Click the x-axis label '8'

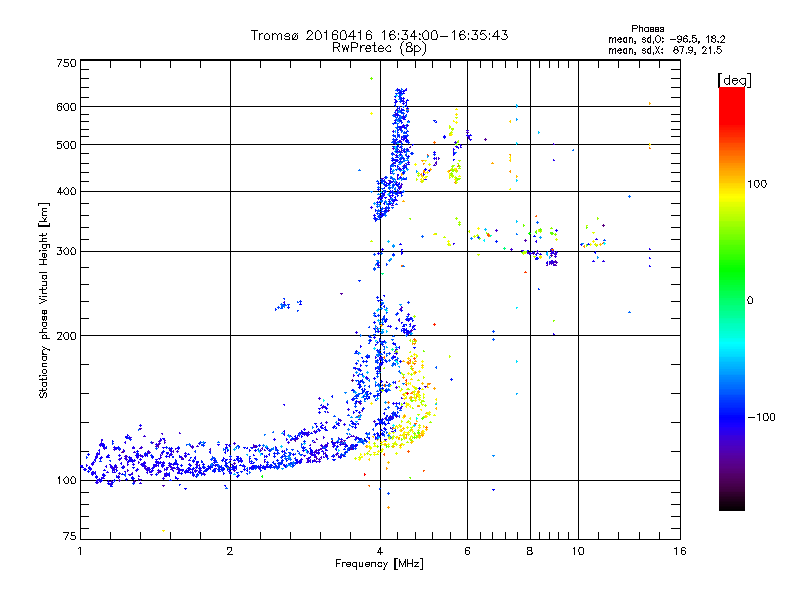(x=530, y=551)
